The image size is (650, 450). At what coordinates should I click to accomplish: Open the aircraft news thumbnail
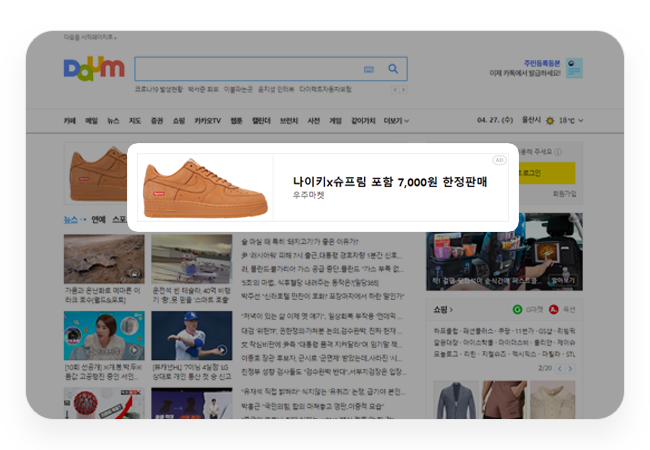[192, 259]
